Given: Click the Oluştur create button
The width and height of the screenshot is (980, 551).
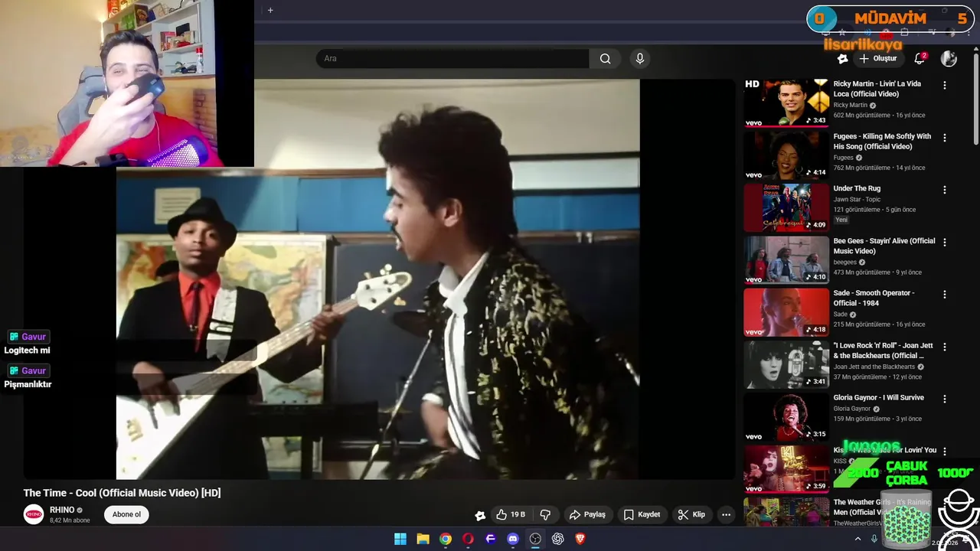Looking at the screenshot, I should pos(877,58).
